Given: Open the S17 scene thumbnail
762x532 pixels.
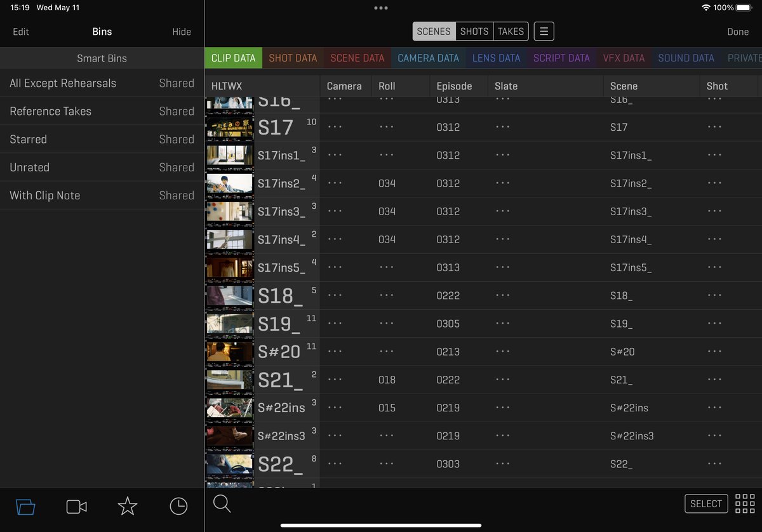Looking at the screenshot, I should (x=229, y=127).
